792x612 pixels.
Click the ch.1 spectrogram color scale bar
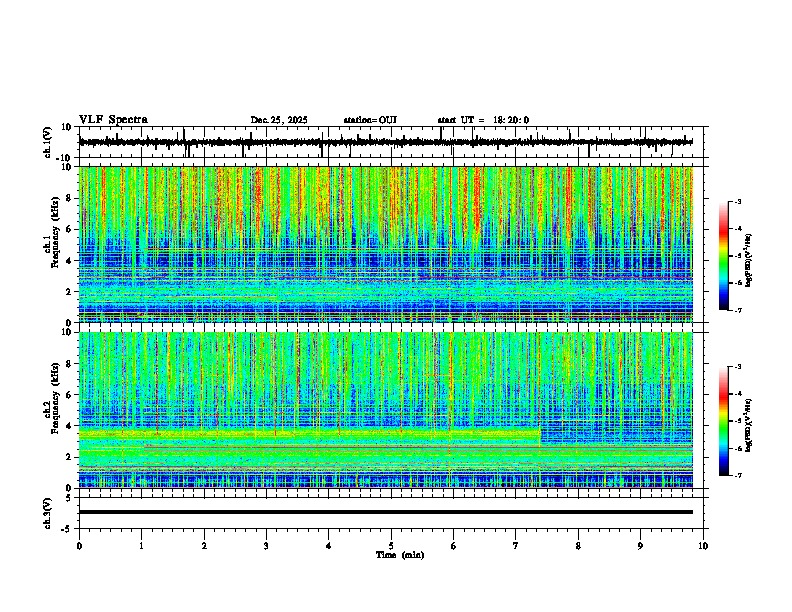pos(724,256)
